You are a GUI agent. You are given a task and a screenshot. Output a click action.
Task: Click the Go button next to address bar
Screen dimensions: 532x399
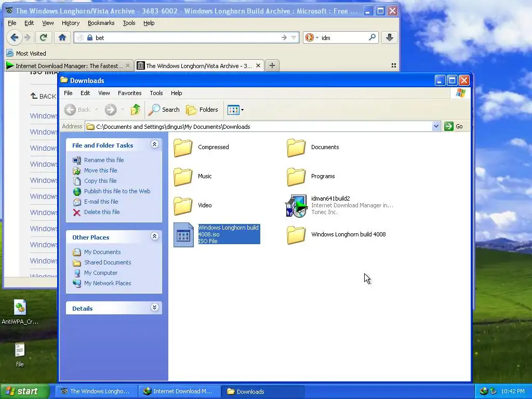click(454, 126)
